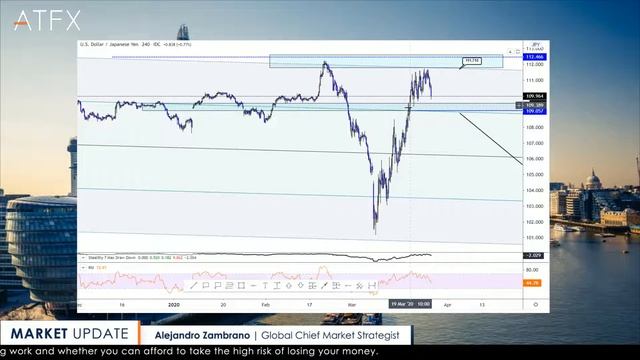The image size is (640, 360).
Task: Select the plain T text tool
Action: click(265, 286)
